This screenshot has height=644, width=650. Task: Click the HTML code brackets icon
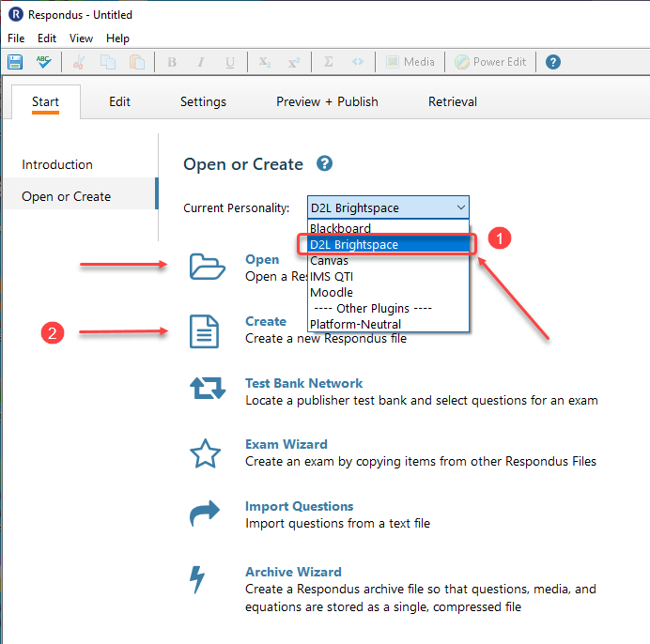(358, 62)
